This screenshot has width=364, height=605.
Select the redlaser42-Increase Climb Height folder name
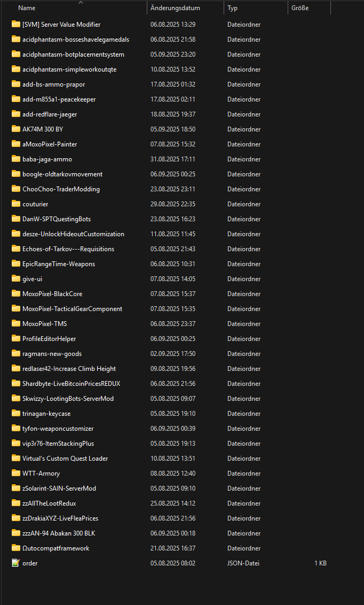tap(69, 368)
